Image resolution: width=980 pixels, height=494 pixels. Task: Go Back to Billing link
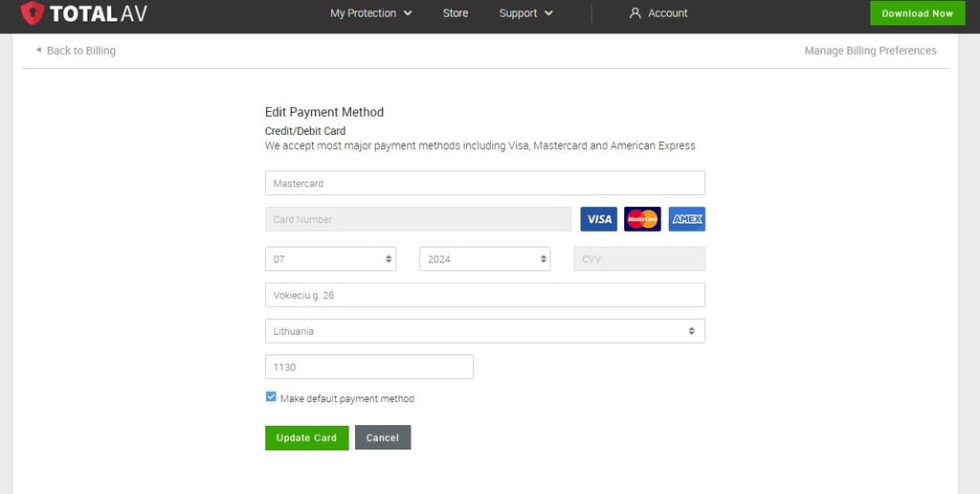pyautogui.click(x=81, y=51)
